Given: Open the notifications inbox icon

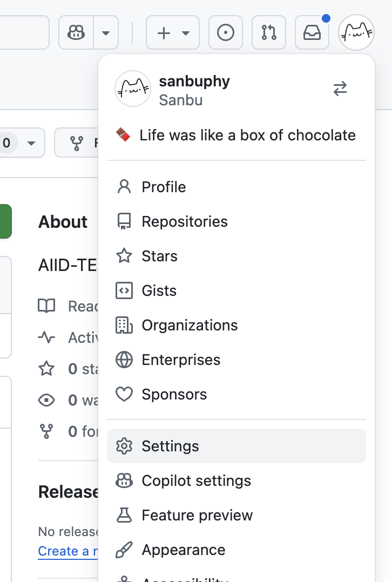Looking at the screenshot, I should pos(312,33).
